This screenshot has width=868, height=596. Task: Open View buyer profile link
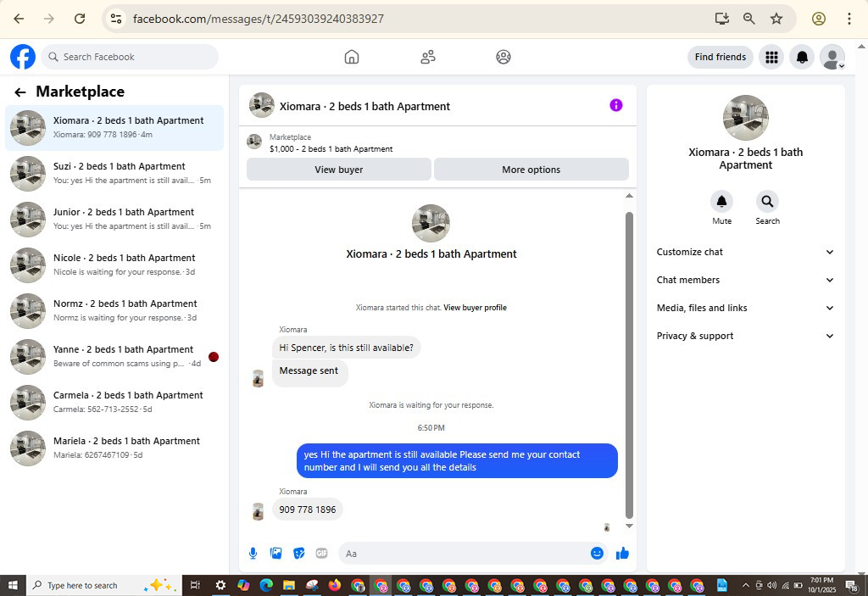(475, 308)
